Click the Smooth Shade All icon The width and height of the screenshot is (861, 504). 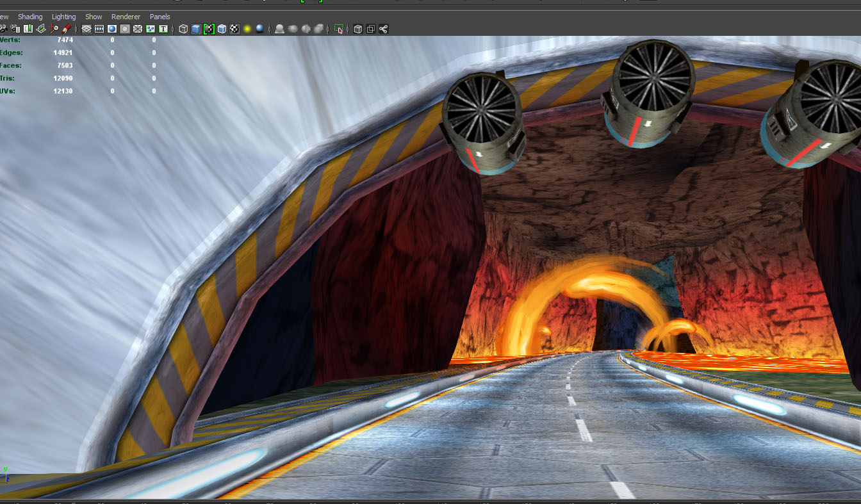click(196, 29)
